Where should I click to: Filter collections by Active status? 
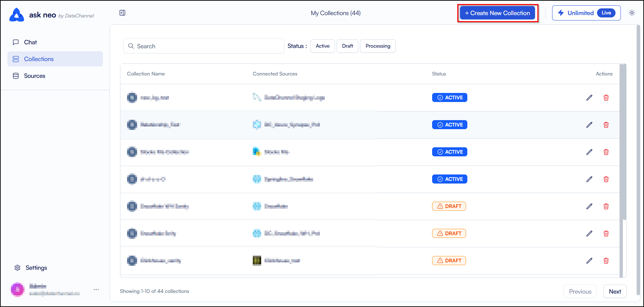click(323, 46)
